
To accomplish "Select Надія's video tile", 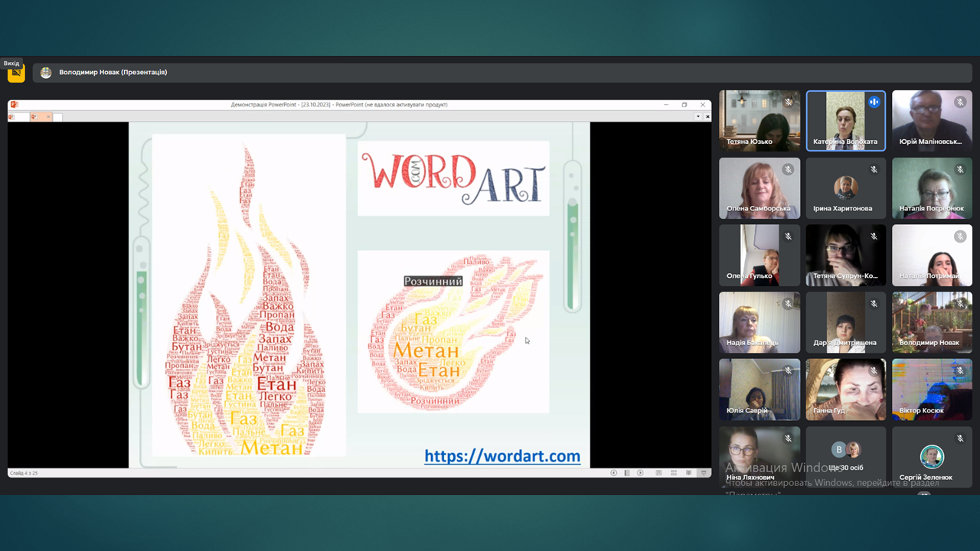I will 759,323.
